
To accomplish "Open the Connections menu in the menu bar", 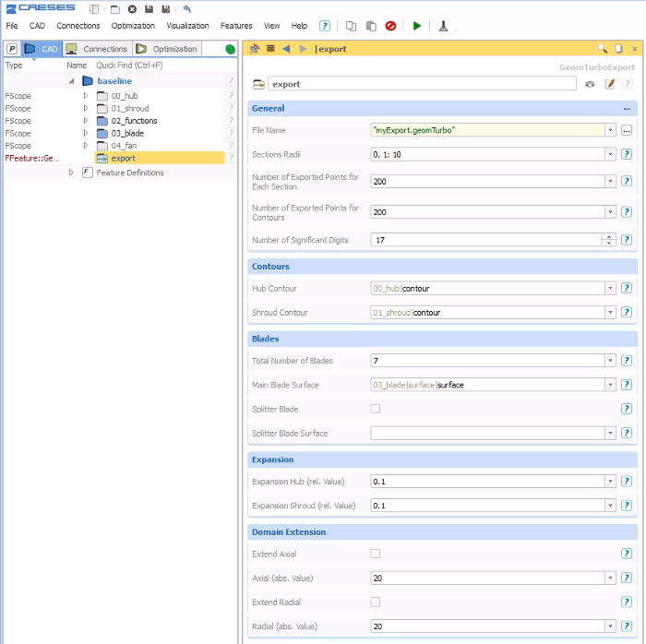I will [78, 26].
